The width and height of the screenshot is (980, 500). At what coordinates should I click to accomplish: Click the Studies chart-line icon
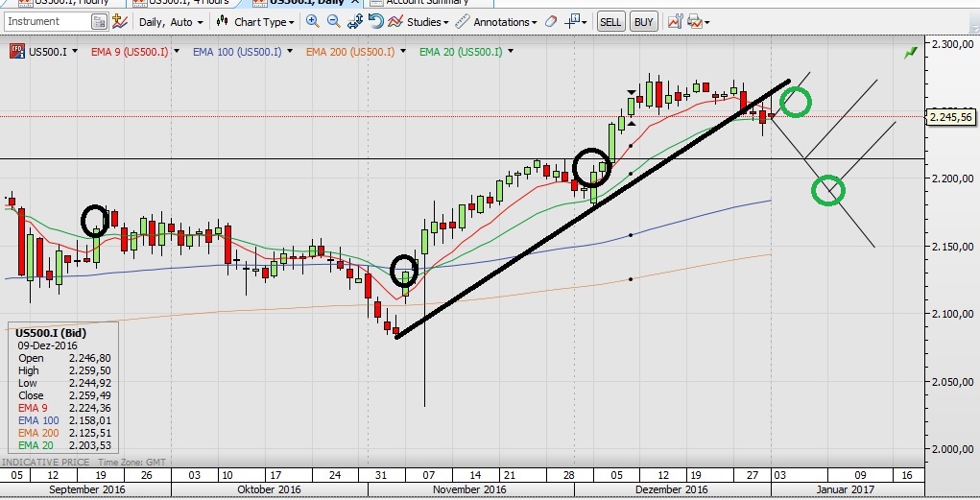(395, 22)
